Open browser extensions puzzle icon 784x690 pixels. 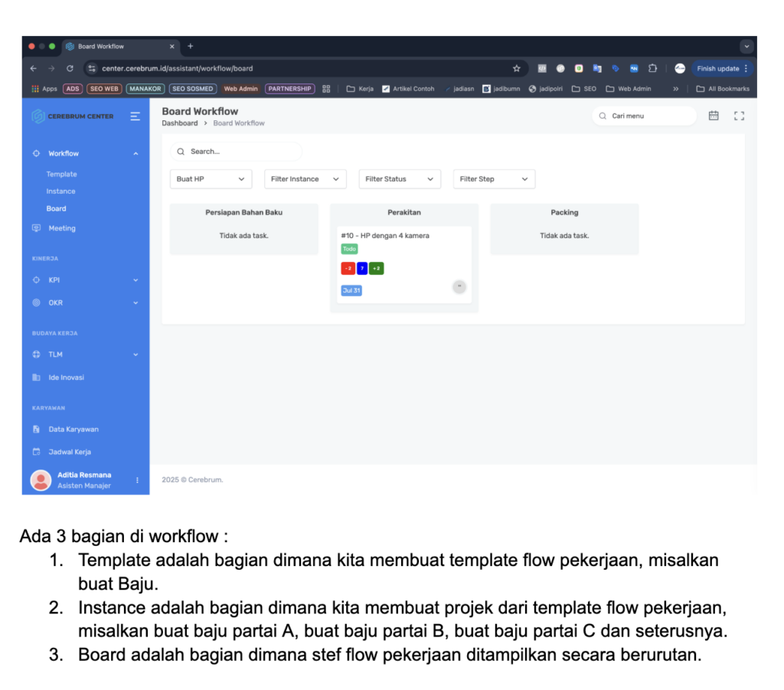pyautogui.click(x=652, y=68)
